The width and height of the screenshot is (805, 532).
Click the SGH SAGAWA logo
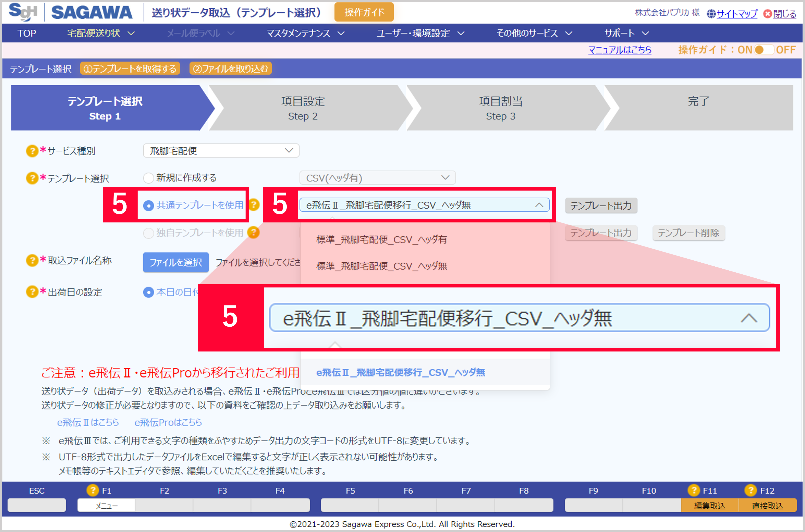[71, 12]
